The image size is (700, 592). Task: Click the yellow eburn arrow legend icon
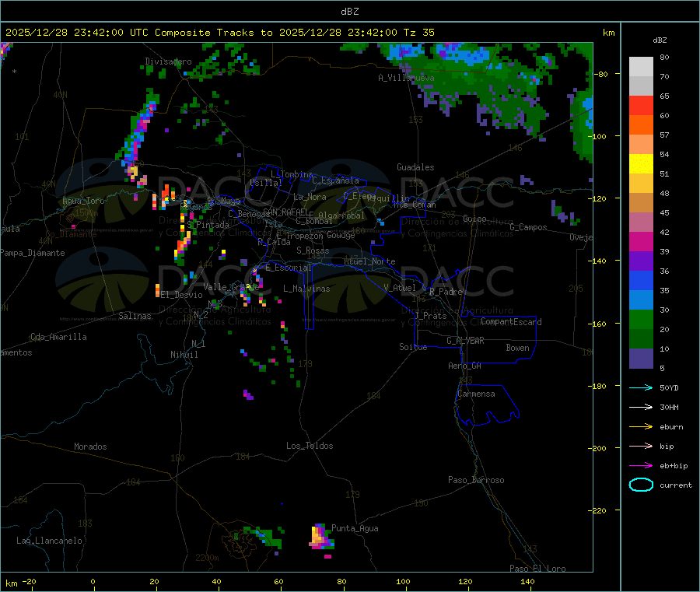pyautogui.click(x=641, y=426)
